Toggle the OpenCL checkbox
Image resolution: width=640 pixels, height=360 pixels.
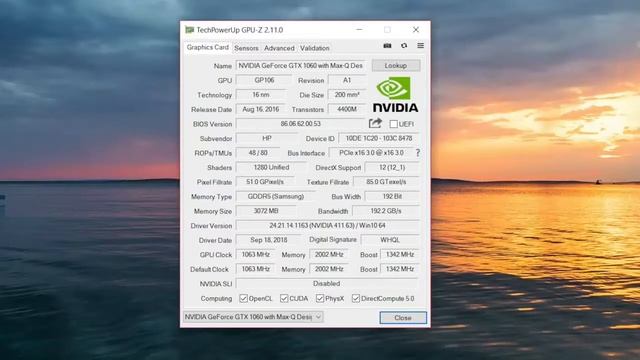click(244, 298)
